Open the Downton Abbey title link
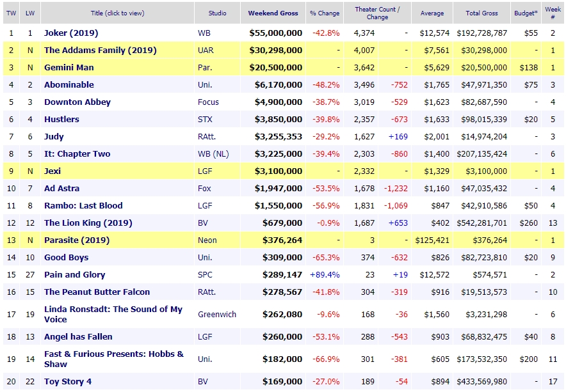Image resolution: width=566 pixels, height=392 pixels. [x=77, y=102]
